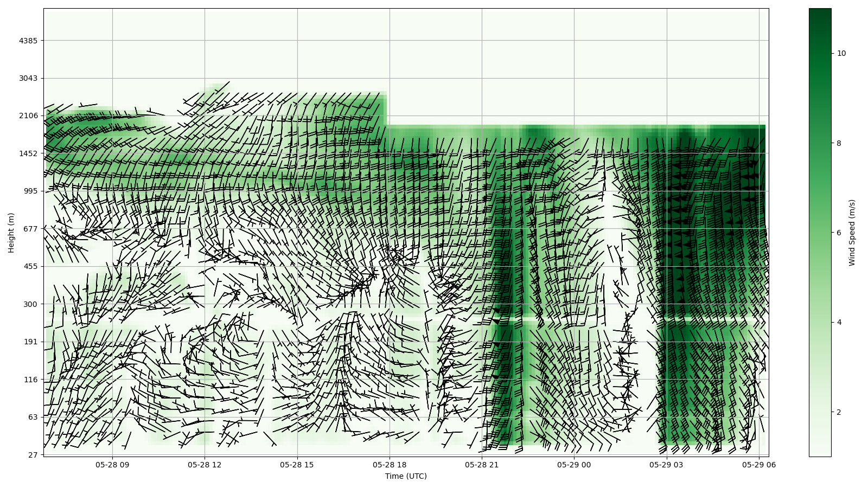Screen dimensions: 868x488
Task: Click the 2106 height tick label
Action: (28, 115)
